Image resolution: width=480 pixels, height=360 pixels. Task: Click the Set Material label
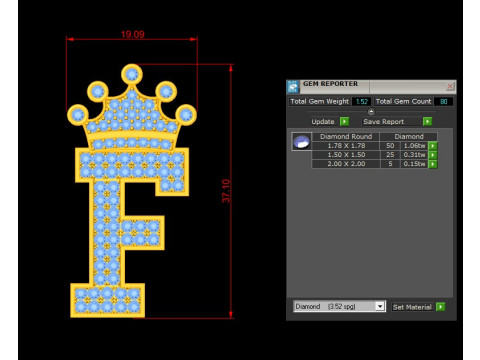click(412, 307)
